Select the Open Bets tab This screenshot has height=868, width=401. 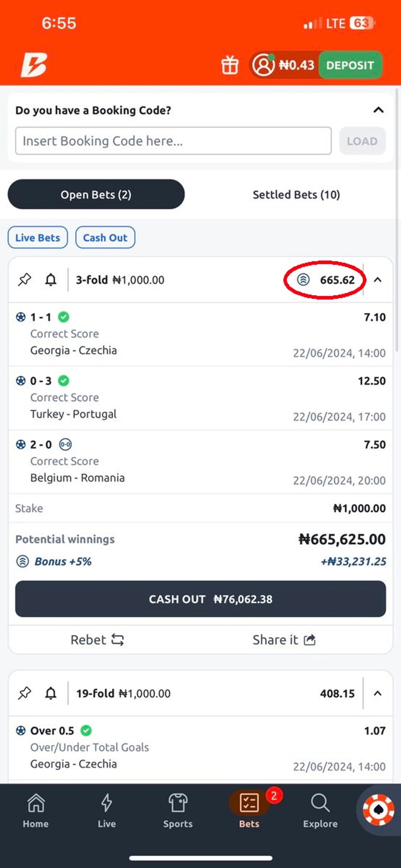[x=96, y=194]
